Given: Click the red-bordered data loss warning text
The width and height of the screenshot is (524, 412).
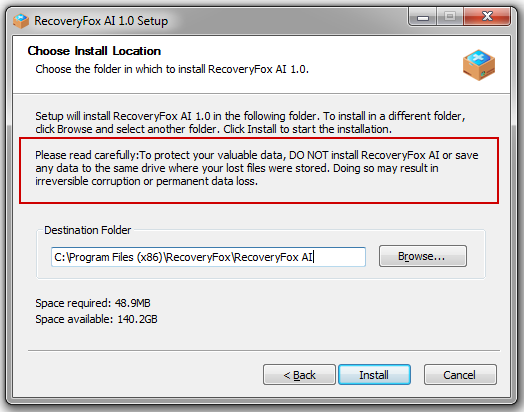Looking at the screenshot, I should [257, 168].
